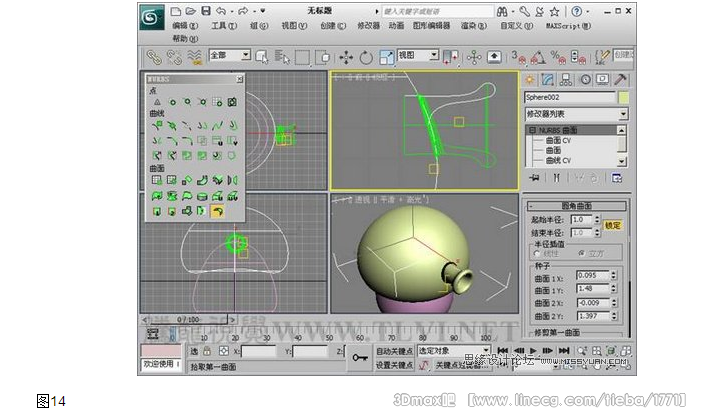Click the star favorites icon
The width and height of the screenshot is (715, 417).
click(x=554, y=11)
